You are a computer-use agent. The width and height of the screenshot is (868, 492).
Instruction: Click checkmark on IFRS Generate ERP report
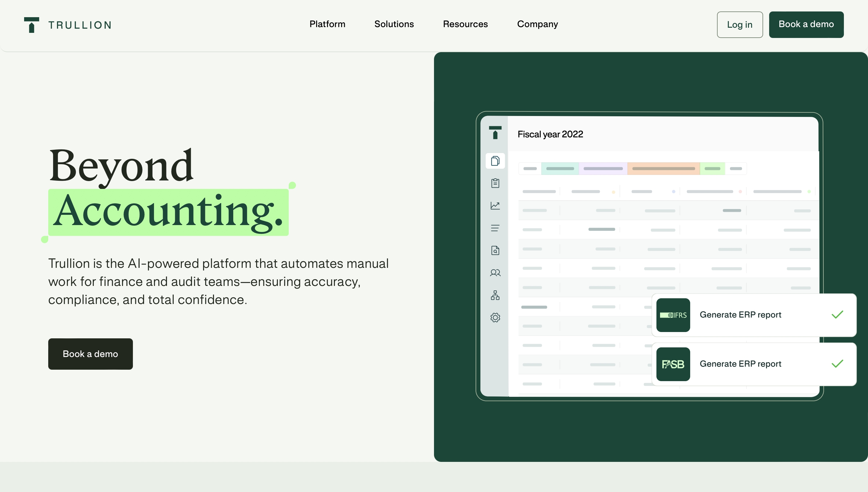click(x=837, y=315)
